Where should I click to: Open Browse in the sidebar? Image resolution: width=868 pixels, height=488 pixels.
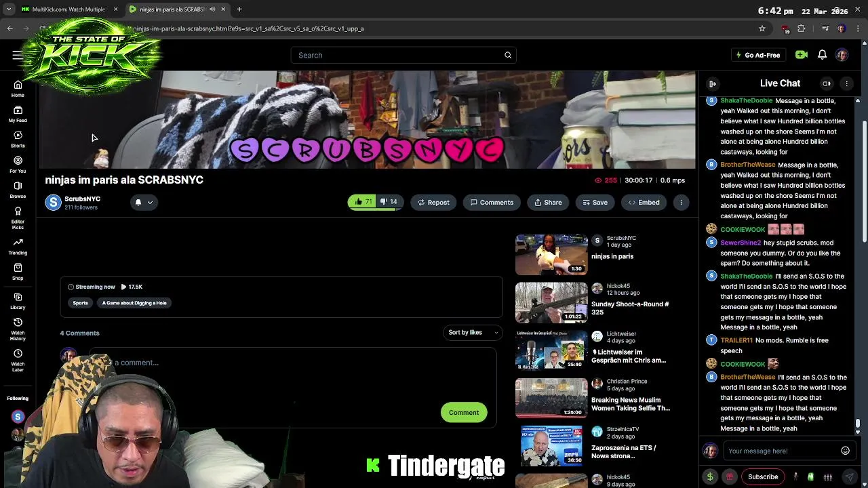(x=18, y=190)
